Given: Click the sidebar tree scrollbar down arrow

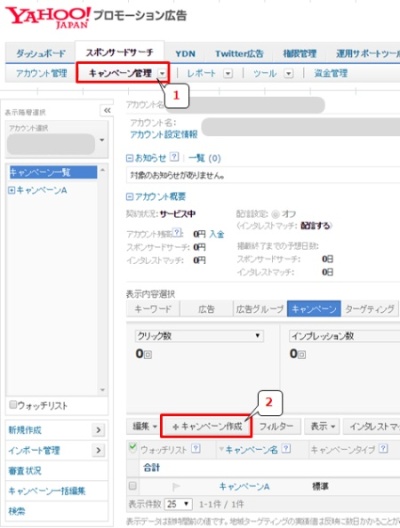Looking at the screenshot, I should tap(102, 390).
